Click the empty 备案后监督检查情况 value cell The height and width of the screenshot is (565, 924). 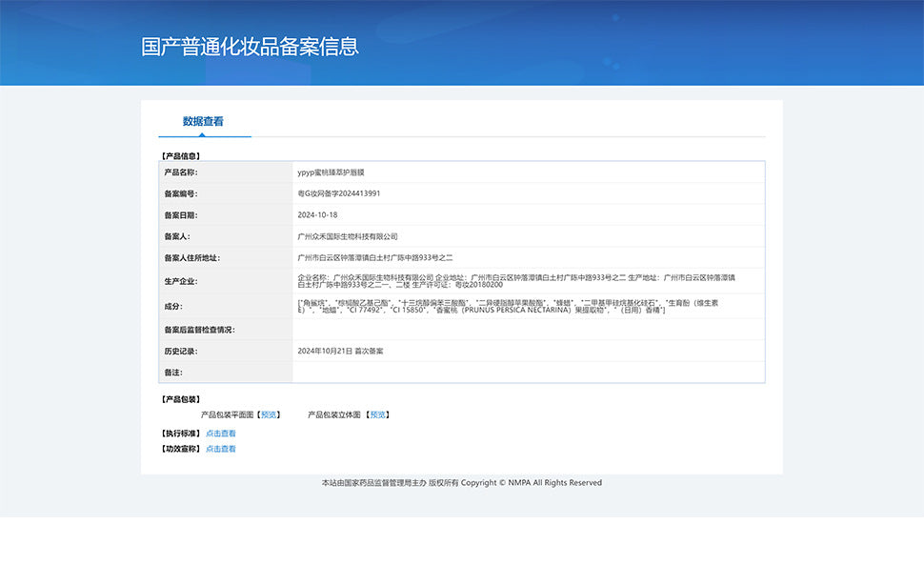(528, 330)
